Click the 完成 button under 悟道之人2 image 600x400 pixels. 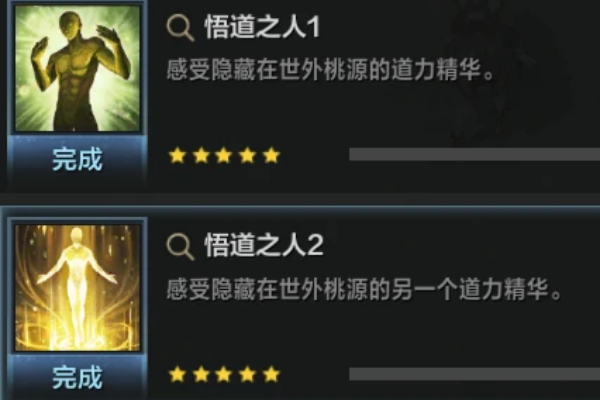(77, 377)
